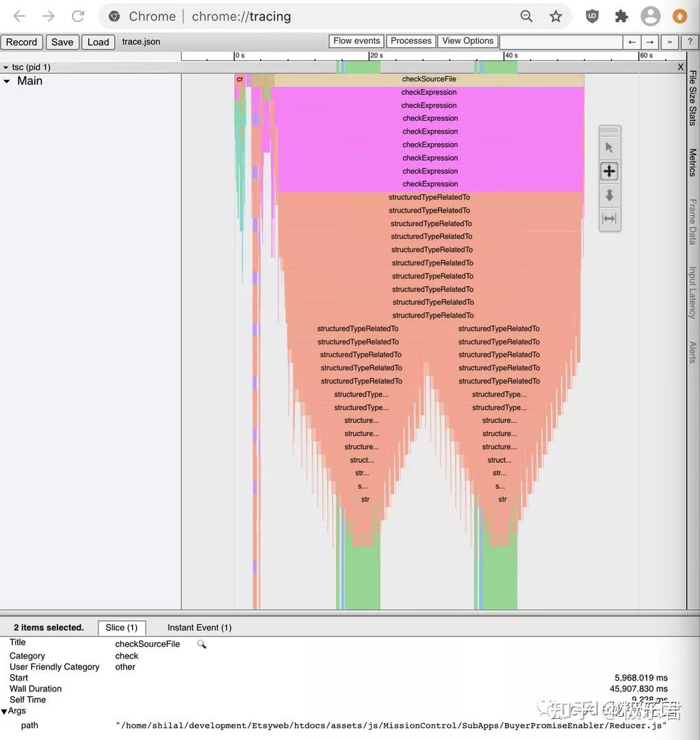Click the bookmark star in the address bar

555,15
